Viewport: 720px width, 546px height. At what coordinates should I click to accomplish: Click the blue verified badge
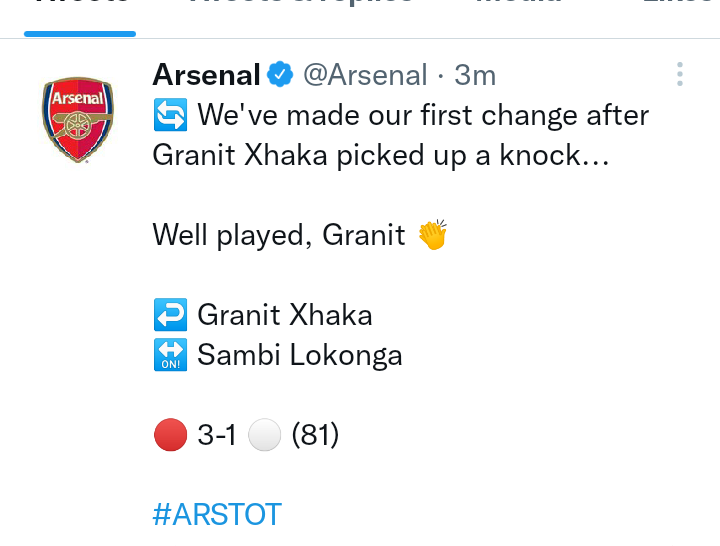tap(280, 74)
